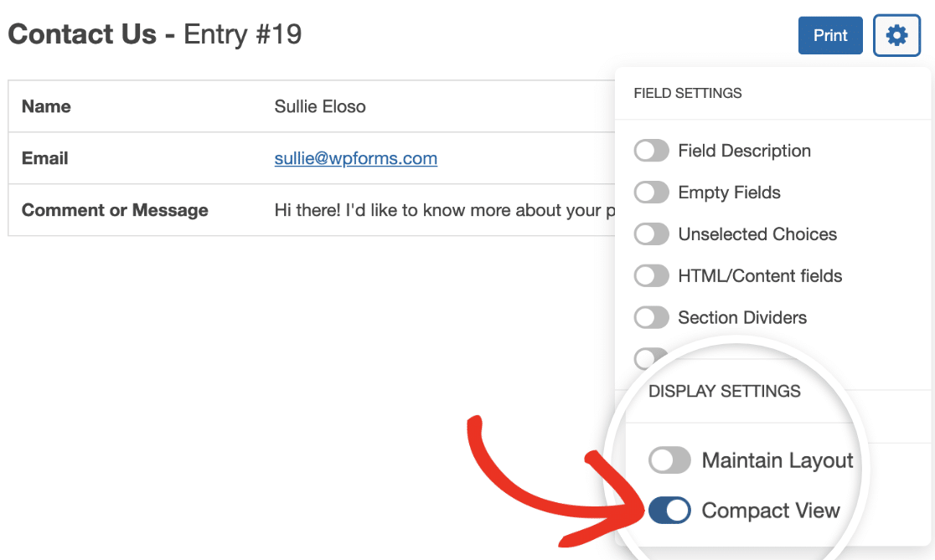Enable Unselected Choices toggle
This screenshot has height=560, width=935.
(651, 234)
